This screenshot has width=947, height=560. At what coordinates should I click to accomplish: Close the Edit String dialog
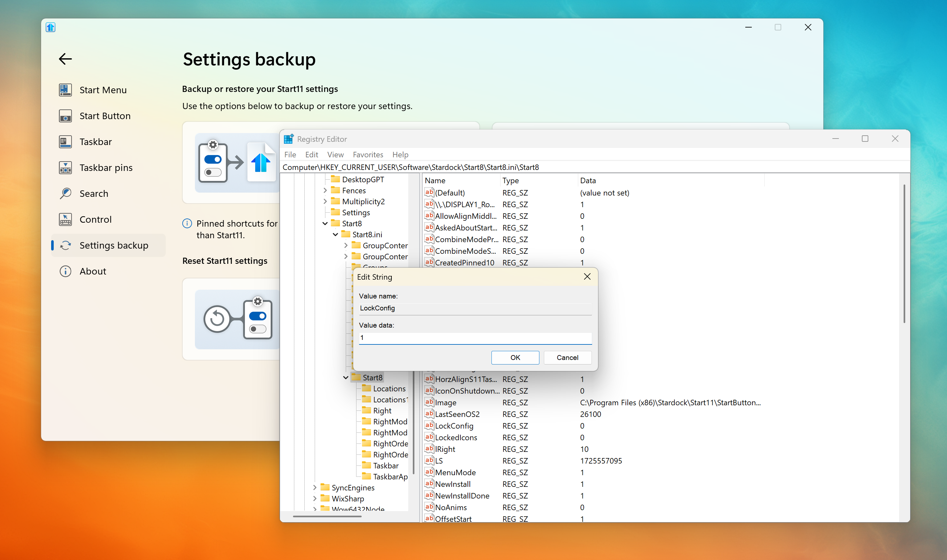[x=587, y=277]
